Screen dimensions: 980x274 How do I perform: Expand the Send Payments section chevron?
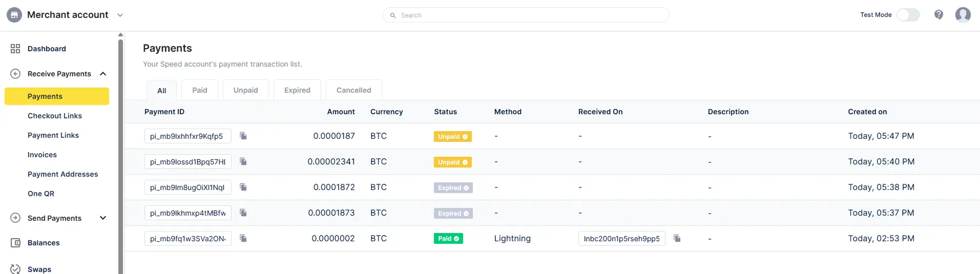point(103,218)
